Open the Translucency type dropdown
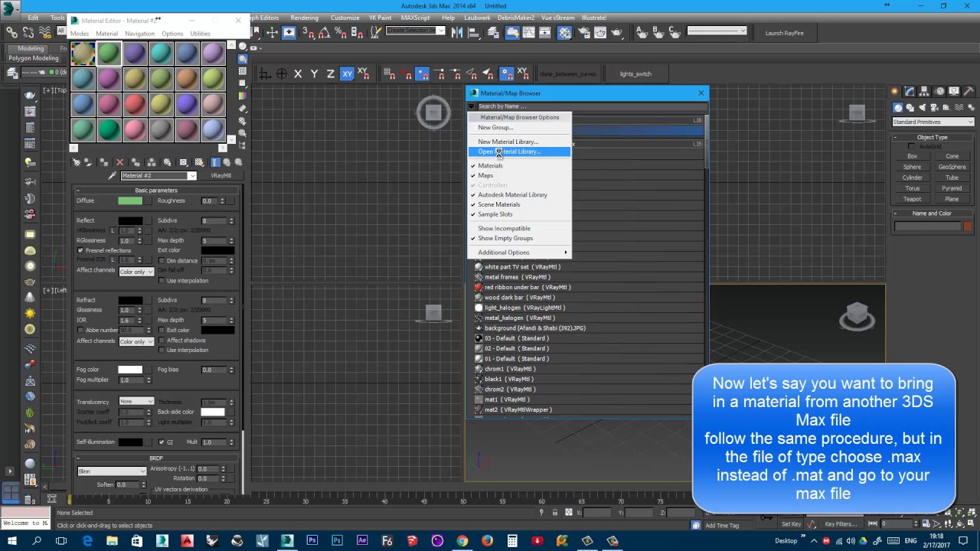This screenshot has height=551, width=980. point(136,401)
